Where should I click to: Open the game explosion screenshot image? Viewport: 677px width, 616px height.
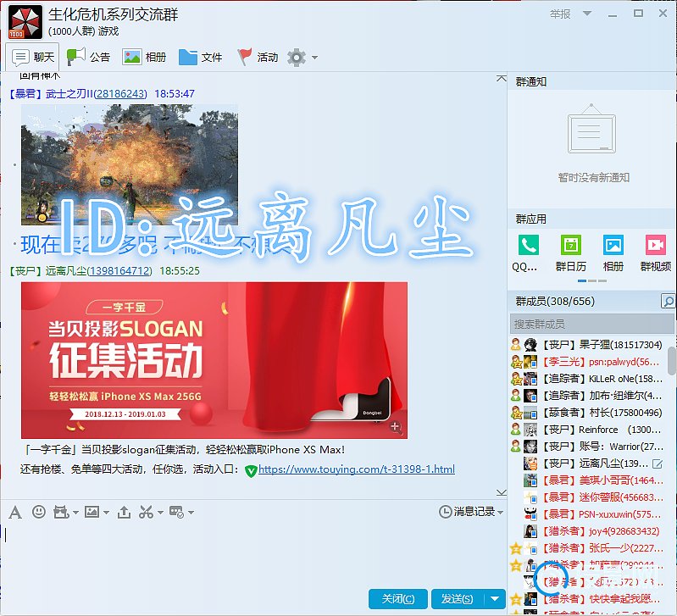point(130,165)
